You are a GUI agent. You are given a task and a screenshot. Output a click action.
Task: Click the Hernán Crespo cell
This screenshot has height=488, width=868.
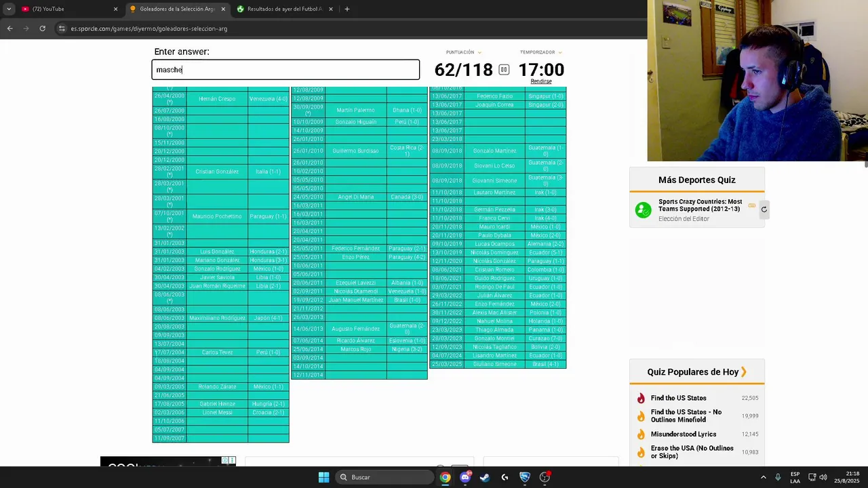click(217, 99)
